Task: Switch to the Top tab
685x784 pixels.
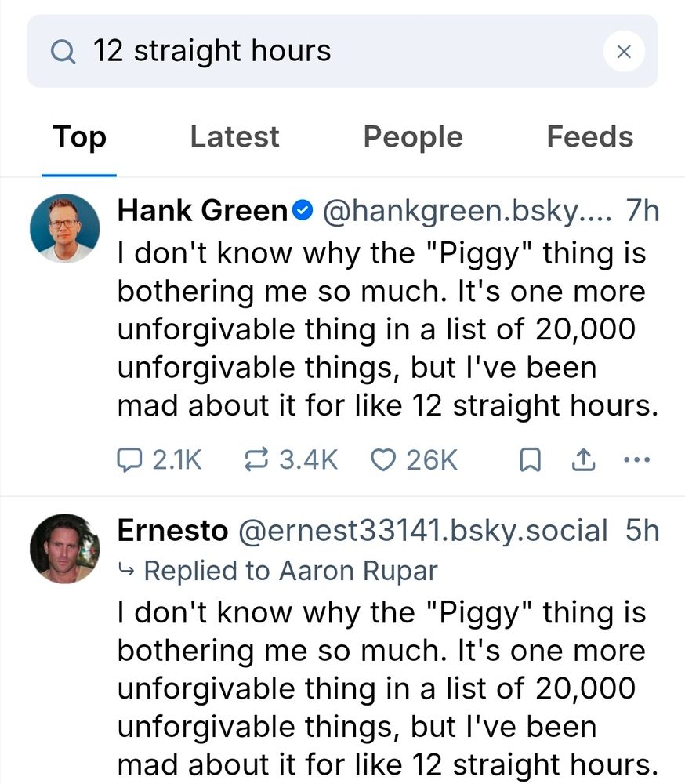Action: [x=79, y=137]
